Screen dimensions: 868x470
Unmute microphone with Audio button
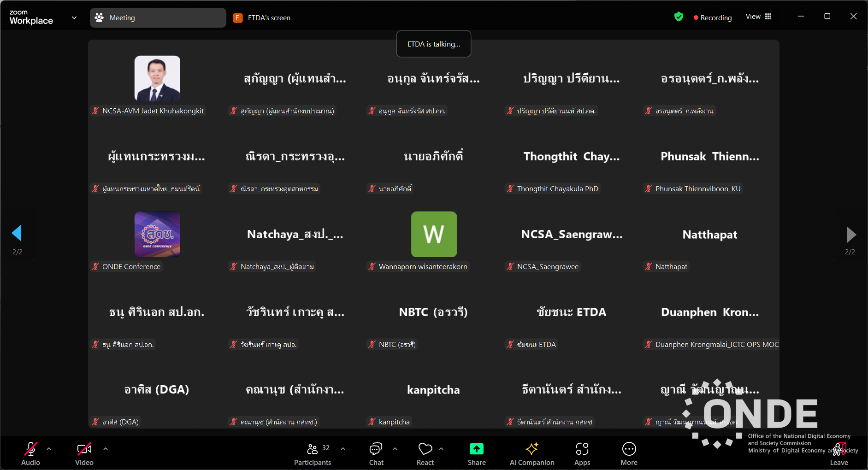coord(30,454)
